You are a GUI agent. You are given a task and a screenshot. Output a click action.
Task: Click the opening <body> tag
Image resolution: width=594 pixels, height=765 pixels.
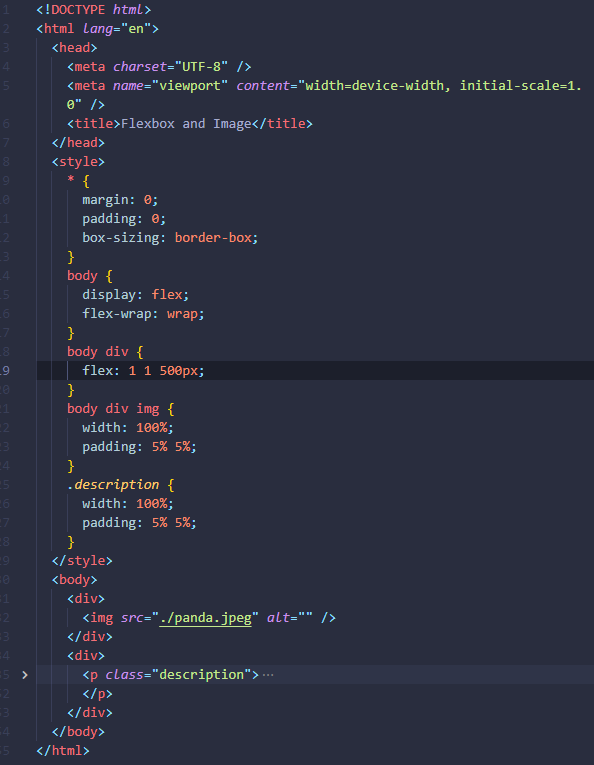(75, 580)
